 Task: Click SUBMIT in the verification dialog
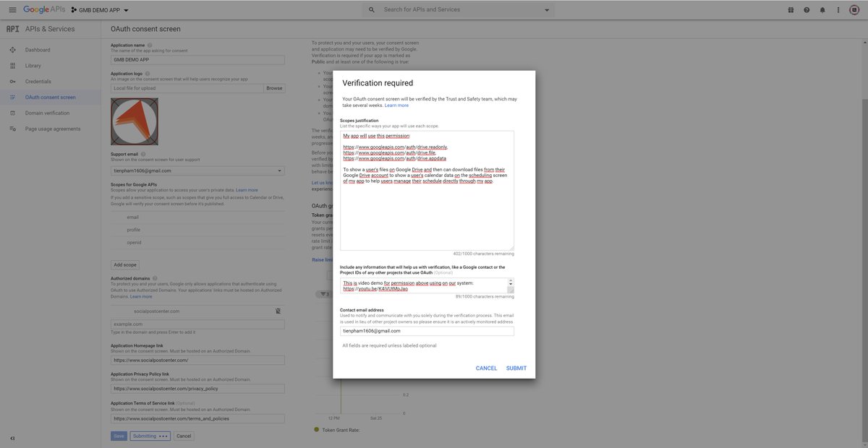pos(516,369)
